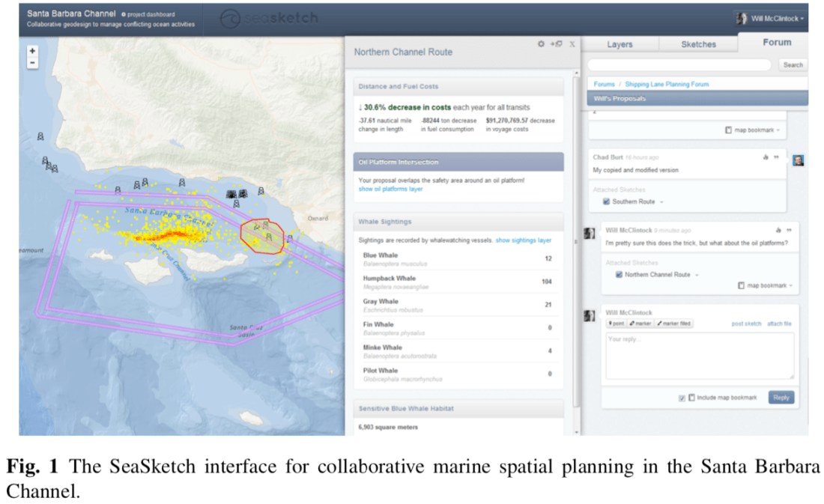Viewport: 824px width, 504px height.
Task: Toggle the Northern Channel Route sketch checkbox
Action: (619, 275)
